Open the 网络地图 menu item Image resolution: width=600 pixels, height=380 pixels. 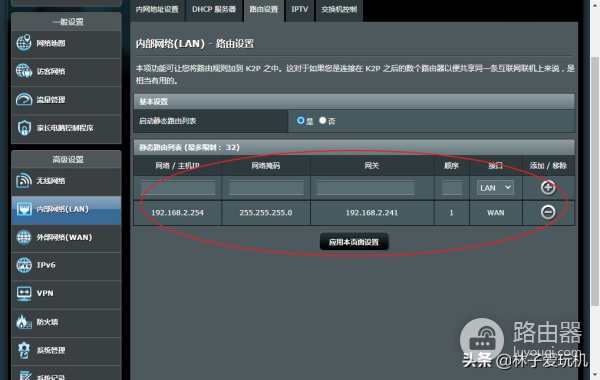[x=67, y=43]
